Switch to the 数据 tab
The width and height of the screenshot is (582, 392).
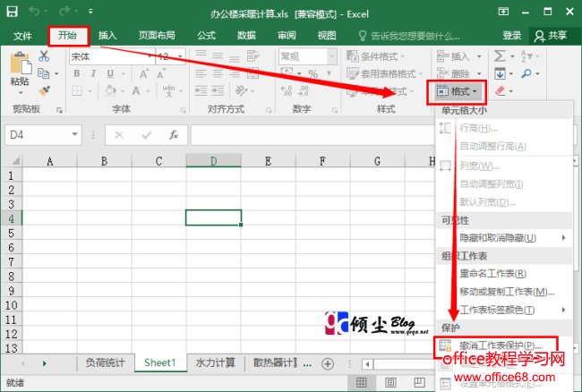(x=246, y=36)
